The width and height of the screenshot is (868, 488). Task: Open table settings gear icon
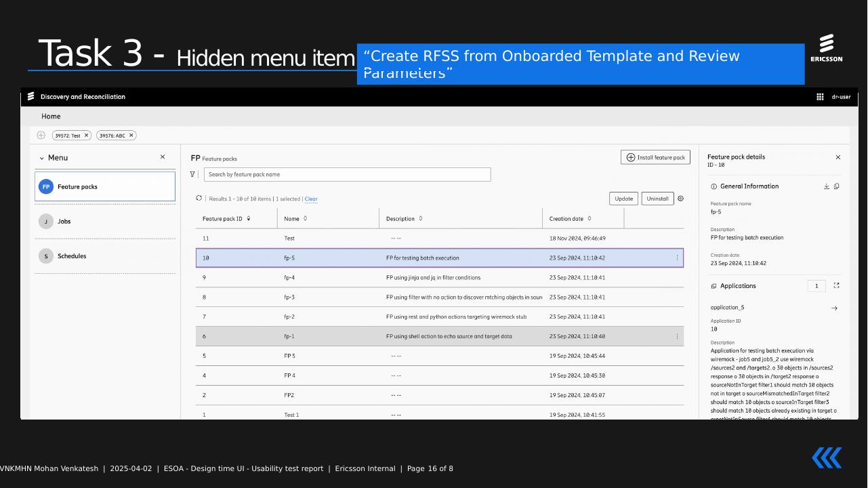681,199
